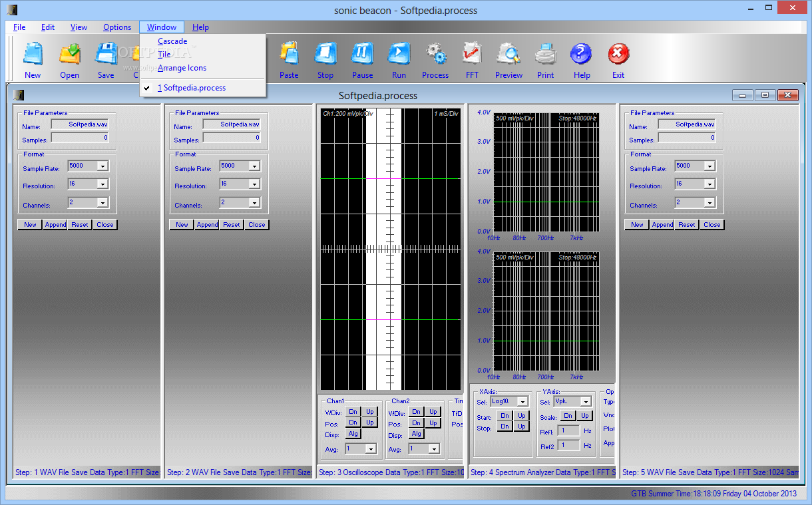Click the oscilloscope waveform display
Image resolution: width=812 pixels, height=505 pixels.
(390, 248)
